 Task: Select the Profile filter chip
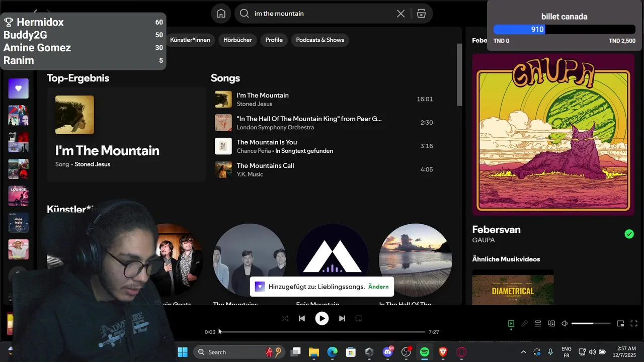pyautogui.click(x=274, y=40)
